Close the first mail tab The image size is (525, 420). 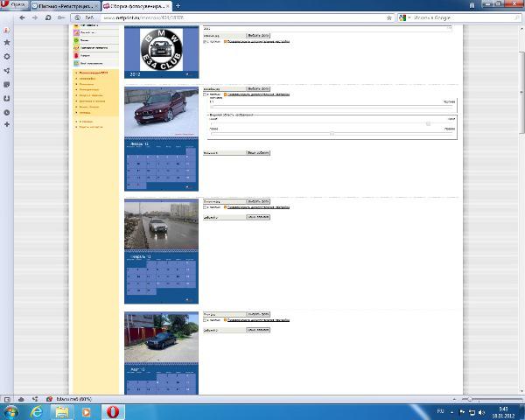tap(96, 6)
